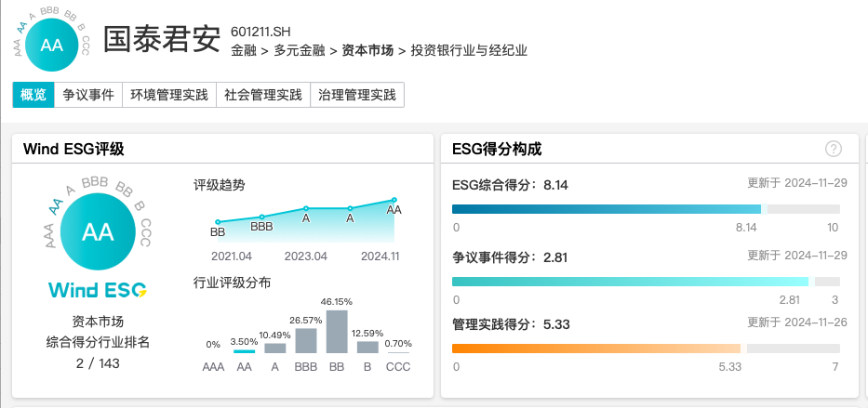
Task: Click the 评级趋势 heading
Action: point(220,185)
